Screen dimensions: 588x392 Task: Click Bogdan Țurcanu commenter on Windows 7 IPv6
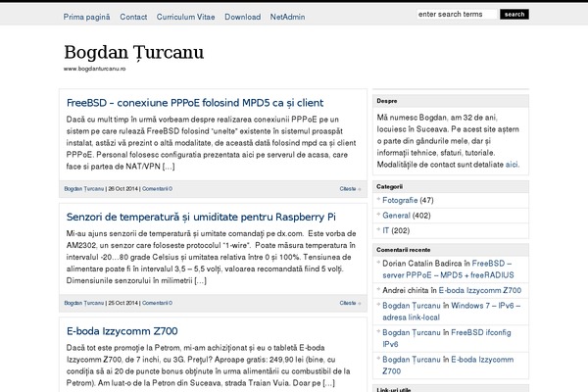click(412, 306)
